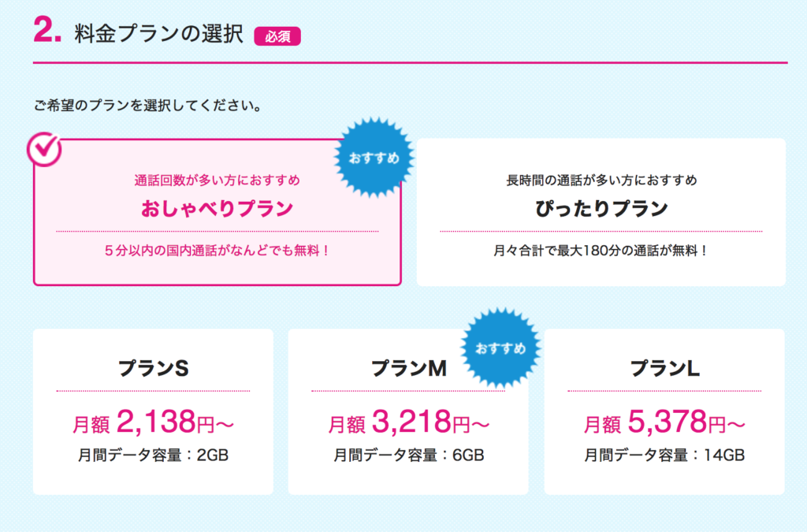The height and width of the screenshot is (532, 807).
Task: Click 月間データ容量：2GB label
Action: click(154, 456)
